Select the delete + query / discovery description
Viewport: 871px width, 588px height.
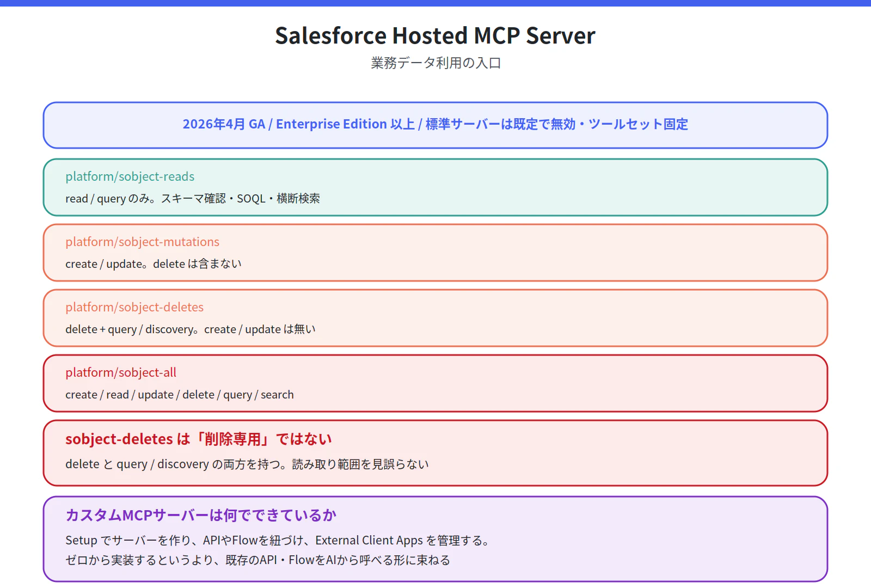point(191,329)
